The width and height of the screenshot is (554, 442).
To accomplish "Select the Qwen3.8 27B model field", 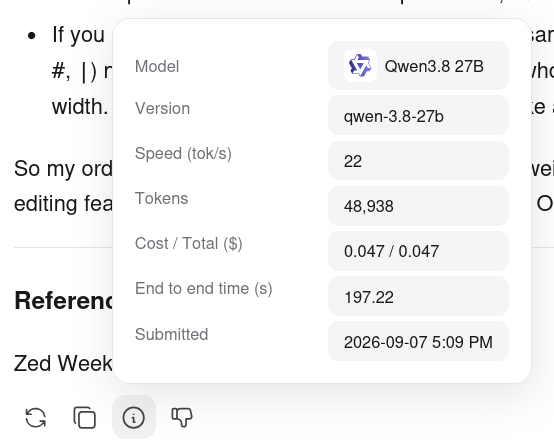I will pos(418,66).
